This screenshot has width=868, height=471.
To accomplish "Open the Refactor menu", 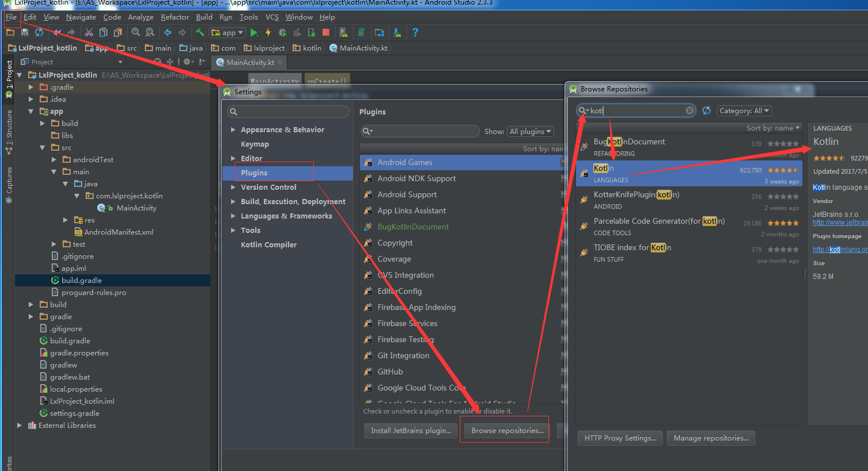I will point(175,17).
